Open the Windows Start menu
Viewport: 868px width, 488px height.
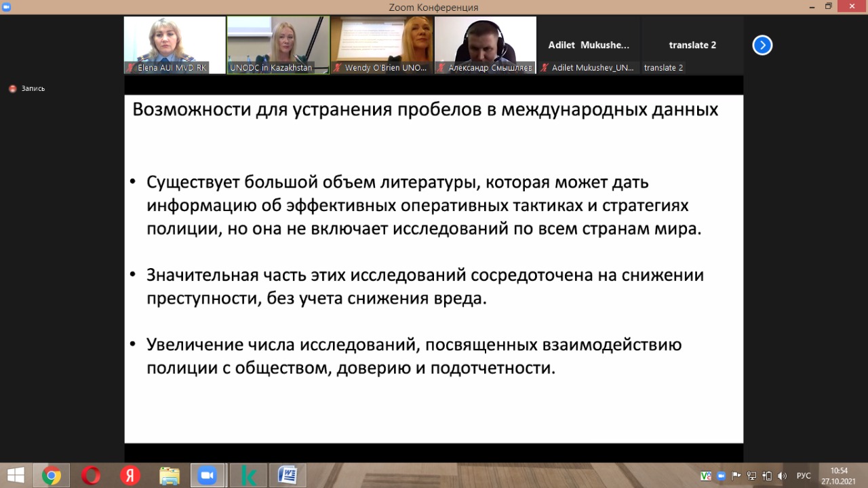tap(15, 475)
